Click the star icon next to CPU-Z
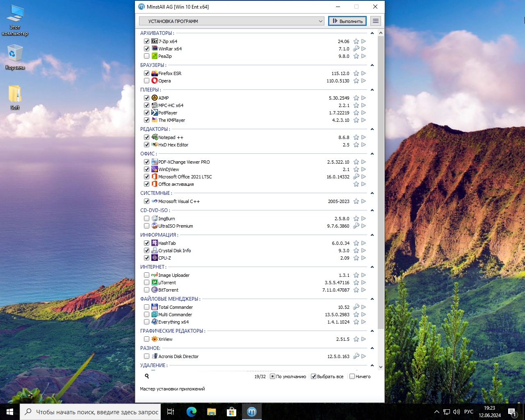 [356, 258]
